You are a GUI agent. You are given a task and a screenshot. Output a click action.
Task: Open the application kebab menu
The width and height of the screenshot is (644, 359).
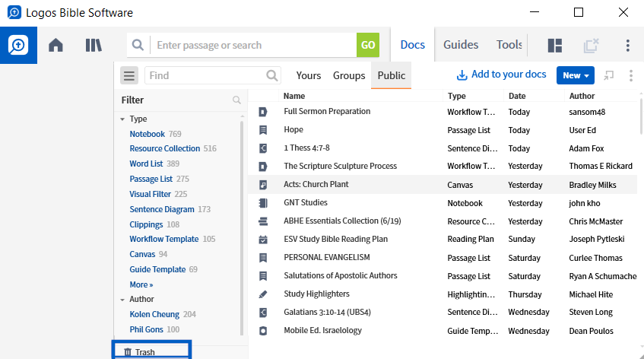tap(627, 45)
